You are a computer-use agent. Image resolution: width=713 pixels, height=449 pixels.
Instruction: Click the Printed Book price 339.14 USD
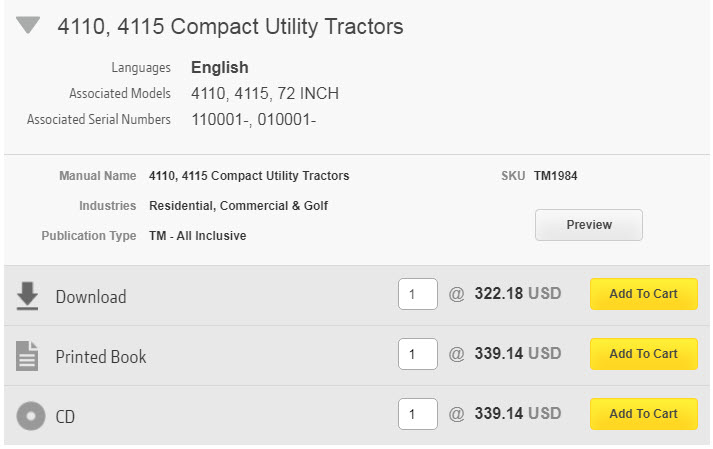517,355
